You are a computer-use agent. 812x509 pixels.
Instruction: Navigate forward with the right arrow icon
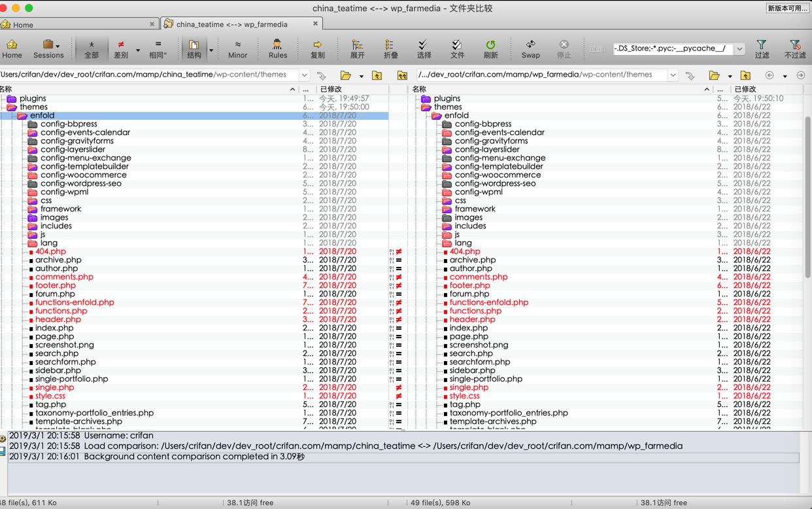click(801, 75)
